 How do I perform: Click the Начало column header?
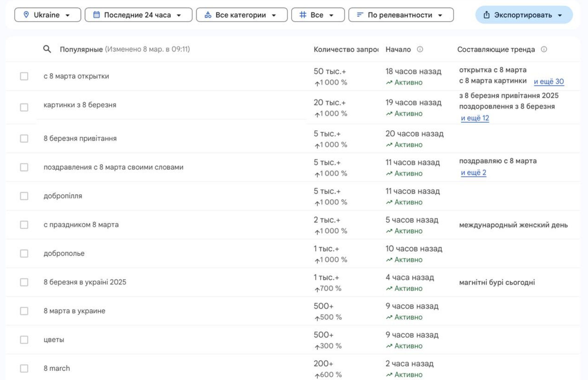point(398,49)
